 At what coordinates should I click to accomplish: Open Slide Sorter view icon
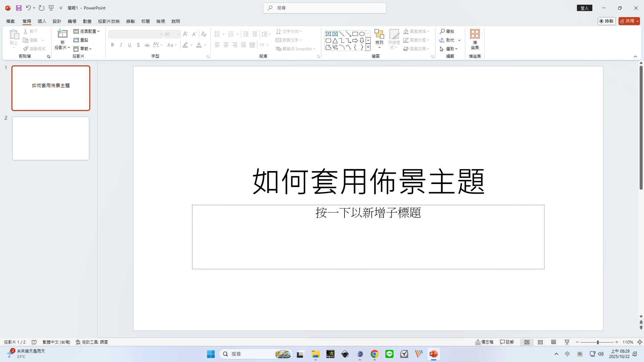pos(540,342)
